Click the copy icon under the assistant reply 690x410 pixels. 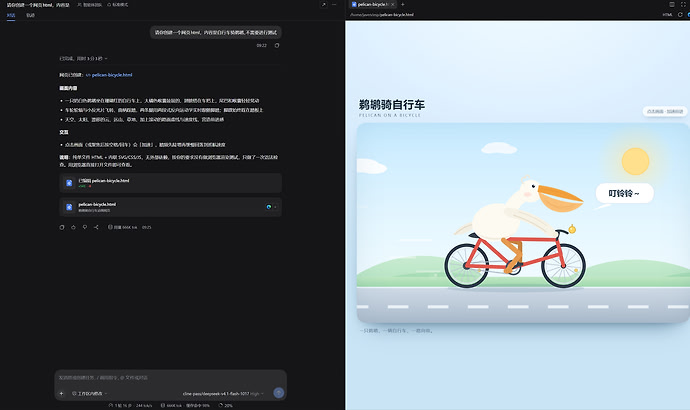tap(62, 227)
